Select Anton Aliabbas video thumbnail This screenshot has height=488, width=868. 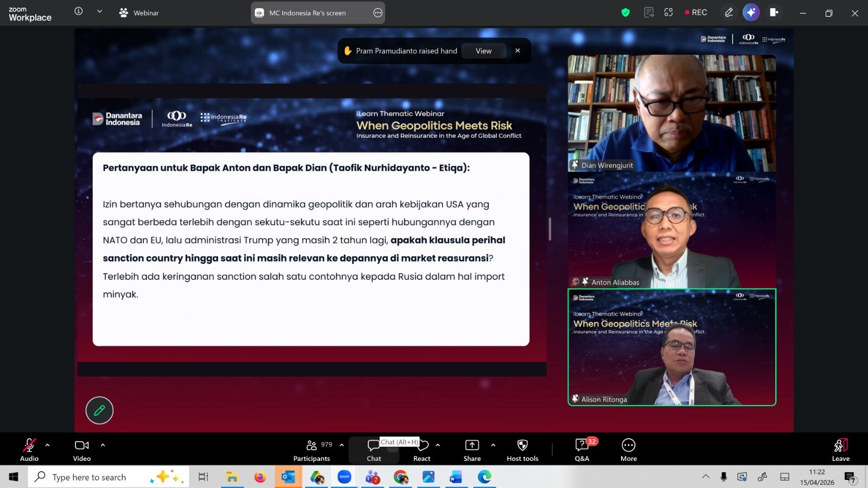click(672, 230)
